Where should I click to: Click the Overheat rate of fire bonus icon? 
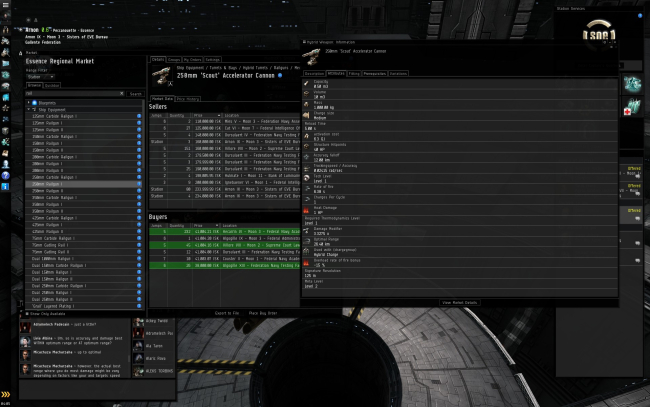coord(306,263)
